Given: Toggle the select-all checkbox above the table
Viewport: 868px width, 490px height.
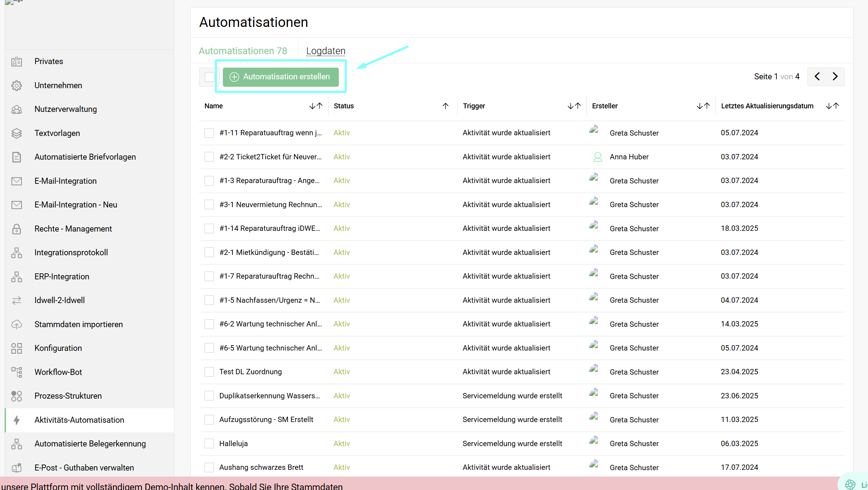Looking at the screenshot, I should coord(209,77).
